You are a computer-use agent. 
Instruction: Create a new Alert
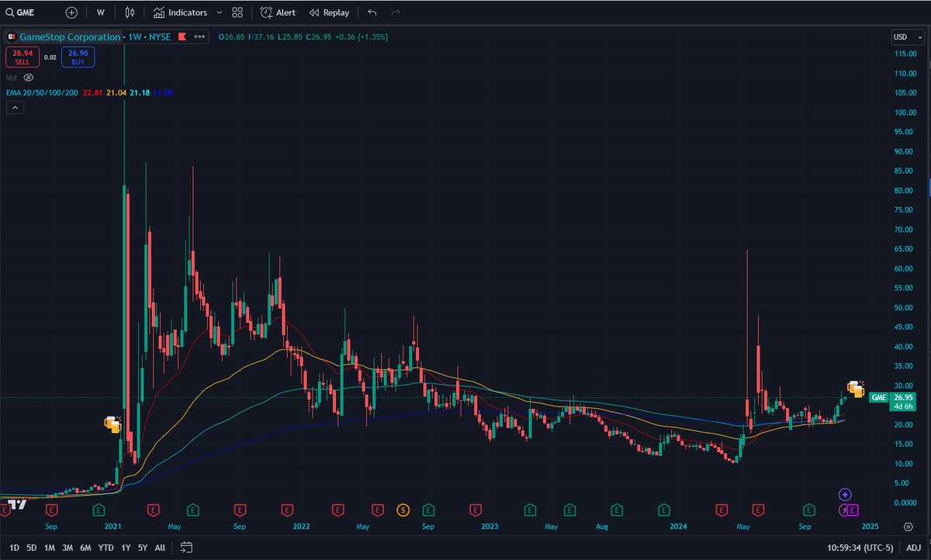coord(278,12)
